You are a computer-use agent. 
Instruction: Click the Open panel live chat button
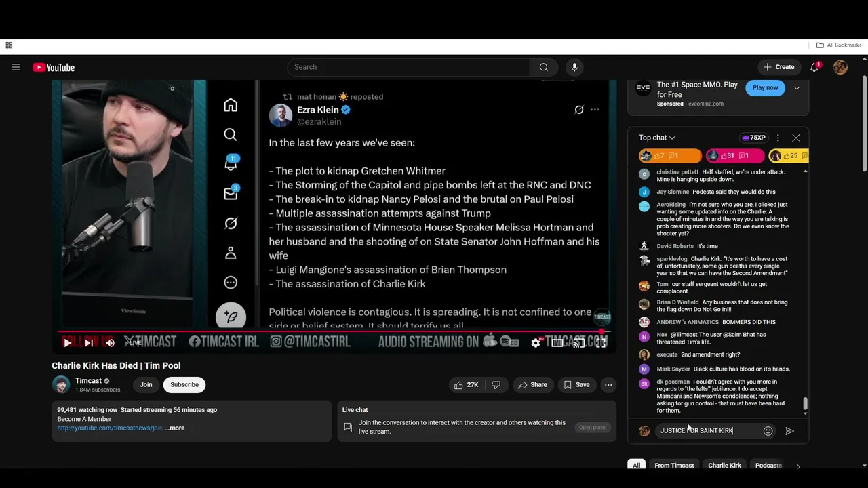(593, 427)
